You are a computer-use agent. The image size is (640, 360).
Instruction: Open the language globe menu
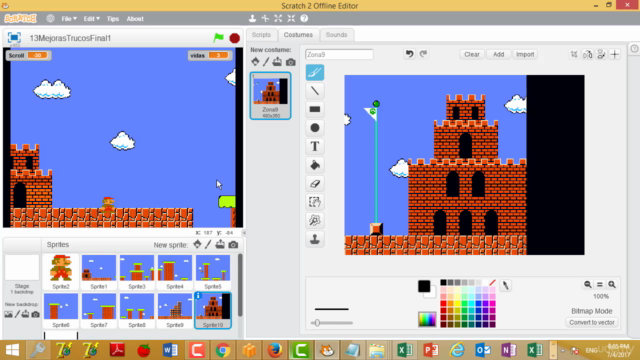coord(50,18)
